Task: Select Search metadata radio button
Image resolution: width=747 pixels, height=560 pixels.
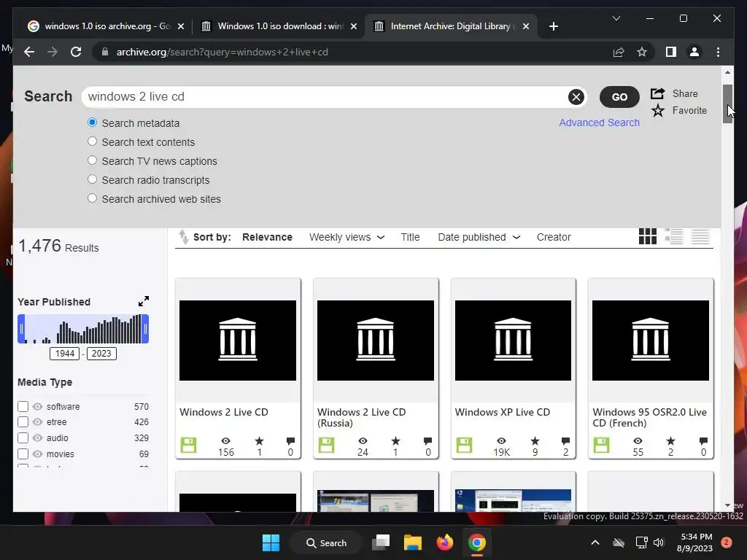Action: point(93,122)
